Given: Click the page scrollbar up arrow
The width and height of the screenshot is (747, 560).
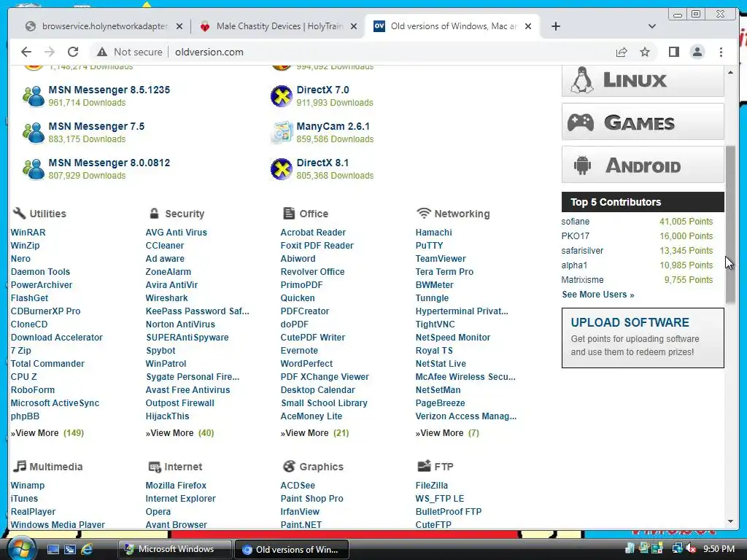Looking at the screenshot, I should coord(730,72).
